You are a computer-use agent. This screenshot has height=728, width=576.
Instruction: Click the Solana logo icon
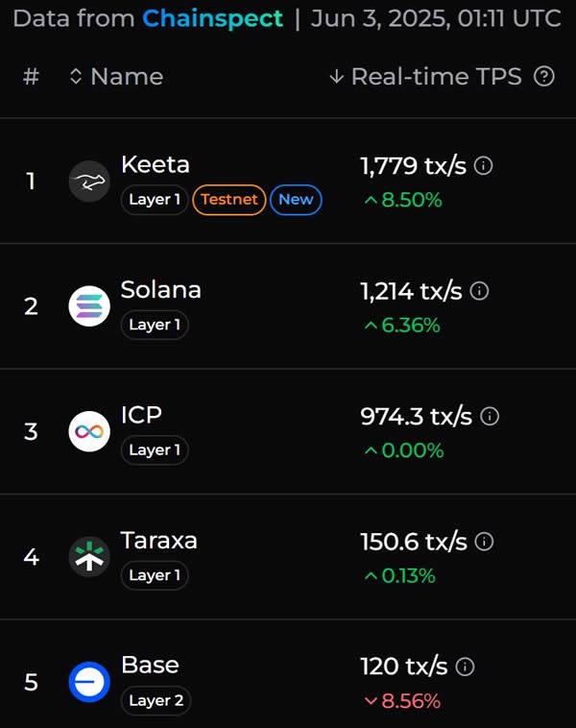[89, 306]
